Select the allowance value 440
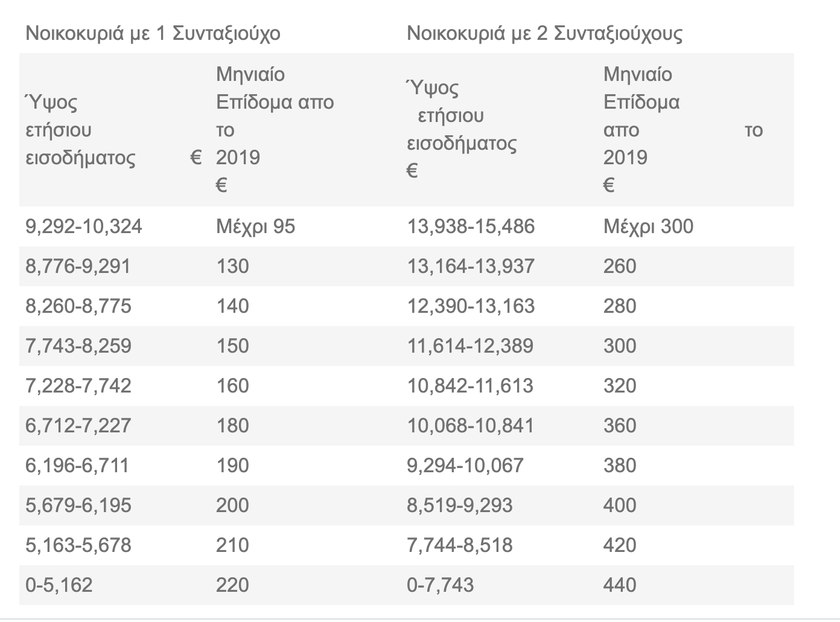This screenshot has height=622, width=840. click(620, 585)
